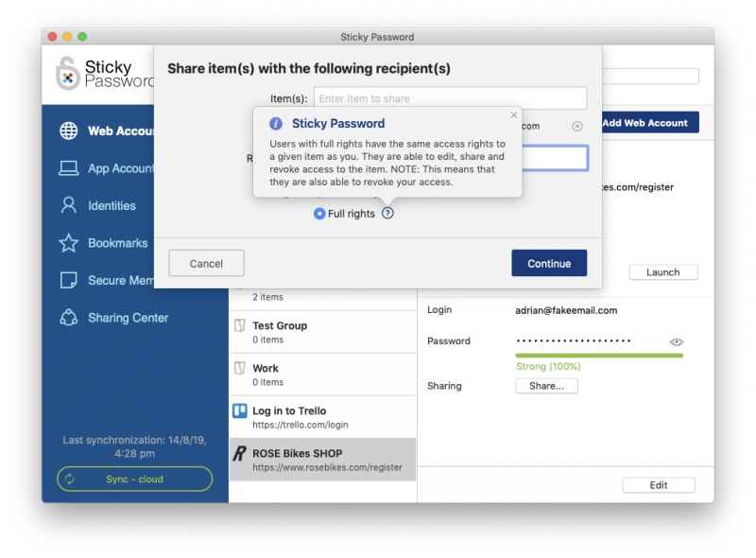This screenshot has width=756, height=558.
Task: Select the Work group row
Action: click(322, 375)
